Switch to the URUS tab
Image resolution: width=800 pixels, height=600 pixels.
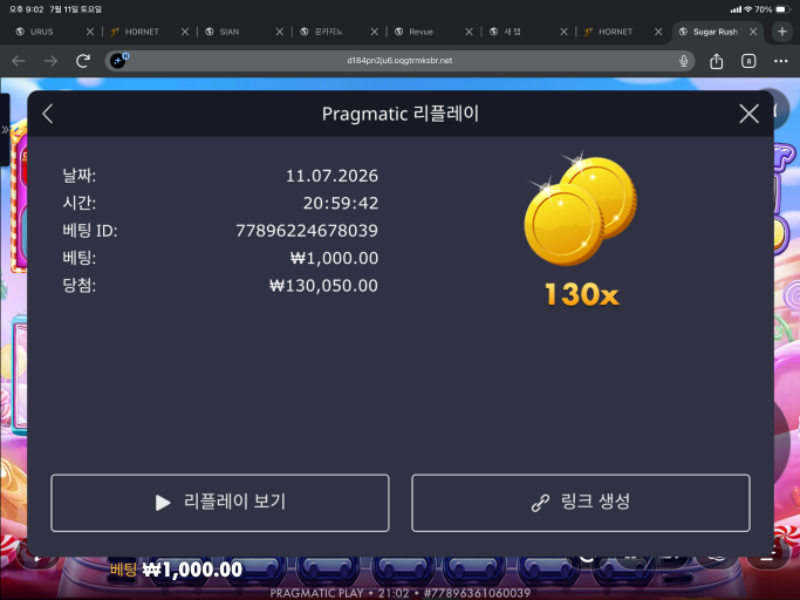tap(42, 32)
